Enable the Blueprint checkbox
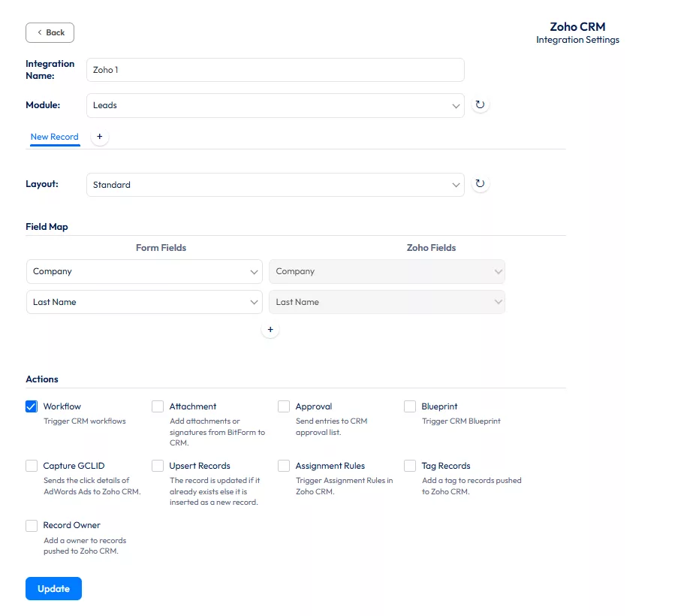This screenshot has width=699, height=616. coord(410,406)
